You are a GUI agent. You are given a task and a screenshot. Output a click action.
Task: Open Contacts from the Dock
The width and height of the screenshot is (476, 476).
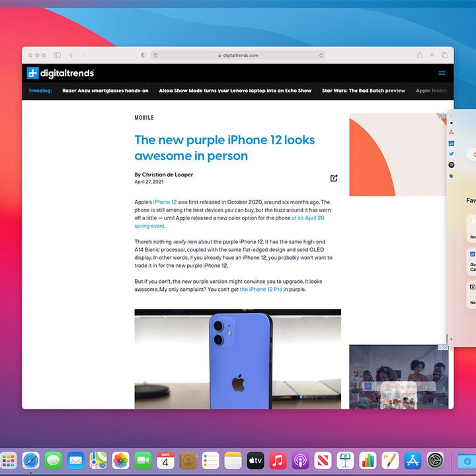(x=188, y=461)
